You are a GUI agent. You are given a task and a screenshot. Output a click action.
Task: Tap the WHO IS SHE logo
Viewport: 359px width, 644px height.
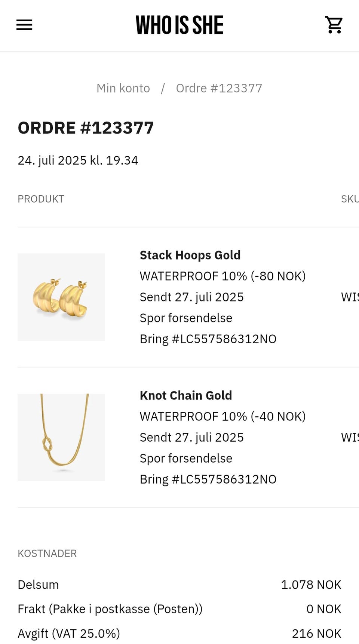[x=179, y=25]
